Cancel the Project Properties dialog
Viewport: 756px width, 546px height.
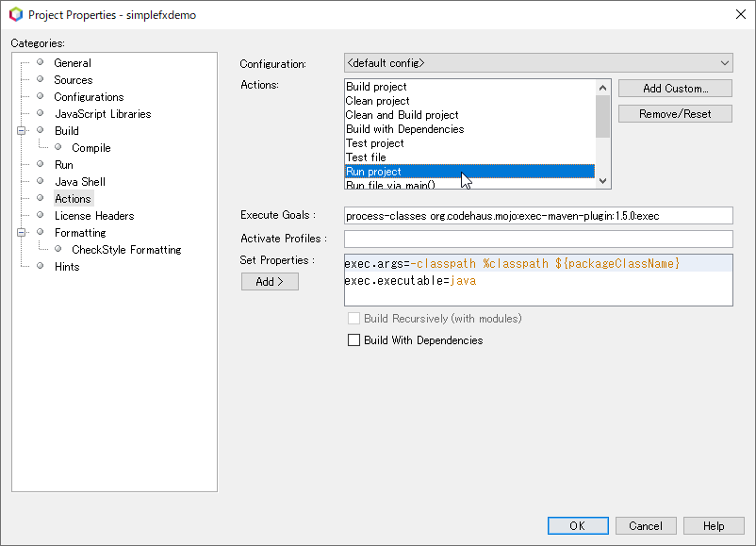point(646,526)
